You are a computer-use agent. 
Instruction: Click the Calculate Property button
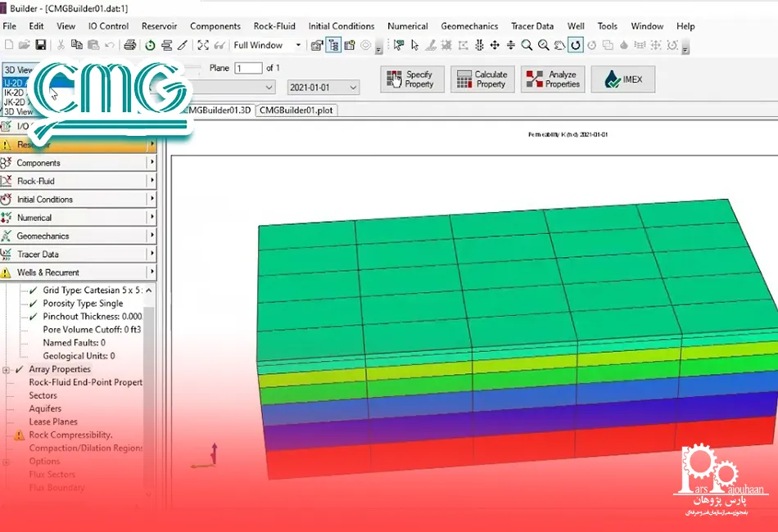(x=483, y=79)
